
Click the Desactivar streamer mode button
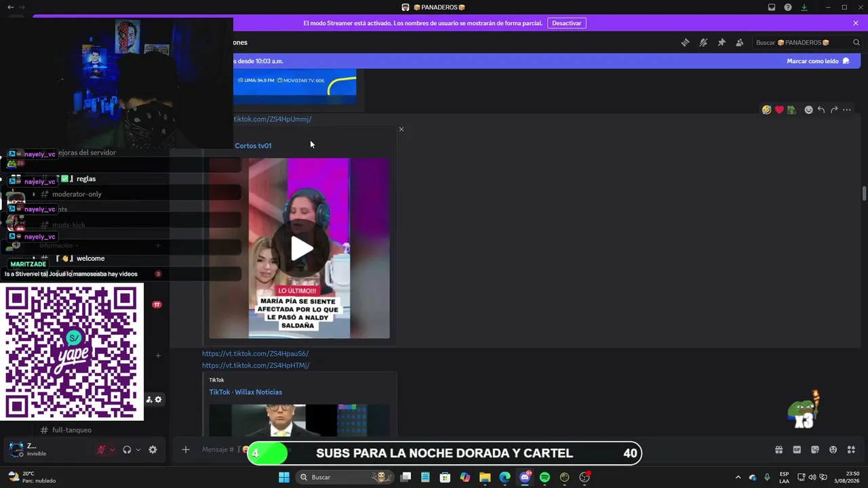pos(566,23)
